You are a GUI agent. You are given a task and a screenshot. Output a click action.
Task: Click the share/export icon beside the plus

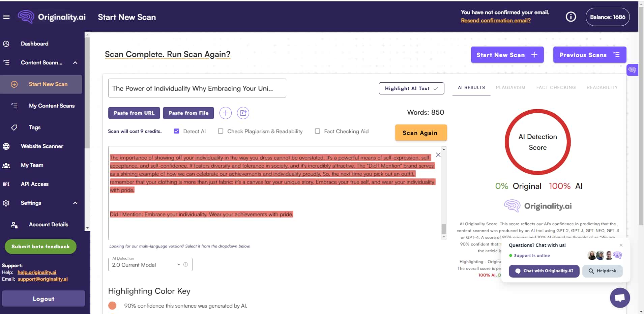(x=243, y=113)
